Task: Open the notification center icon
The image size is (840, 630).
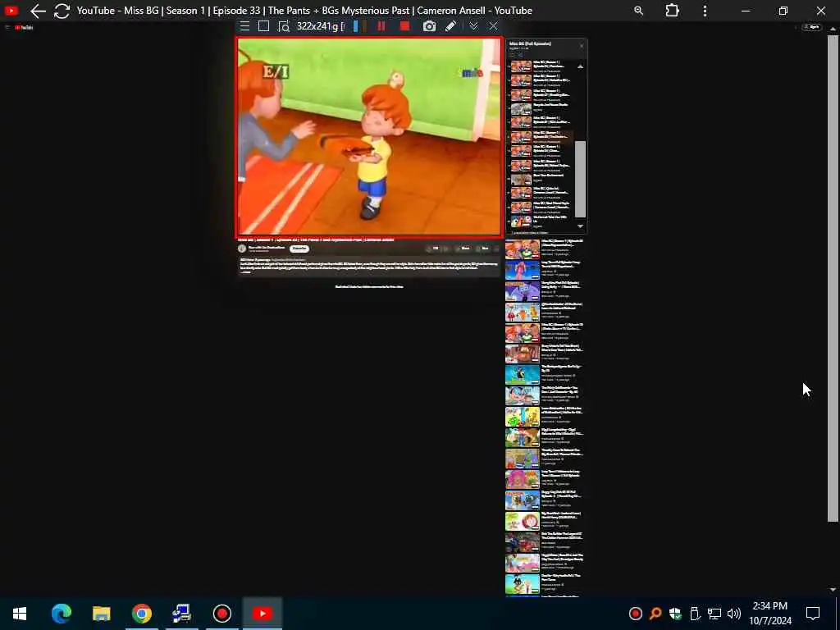Action: 813,614
